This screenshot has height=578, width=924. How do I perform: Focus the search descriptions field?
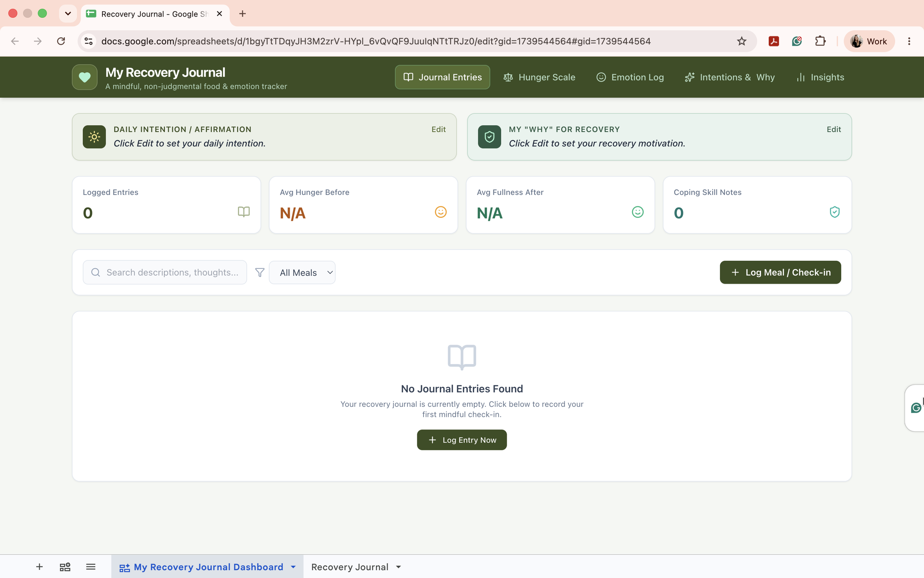(x=164, y=272)
